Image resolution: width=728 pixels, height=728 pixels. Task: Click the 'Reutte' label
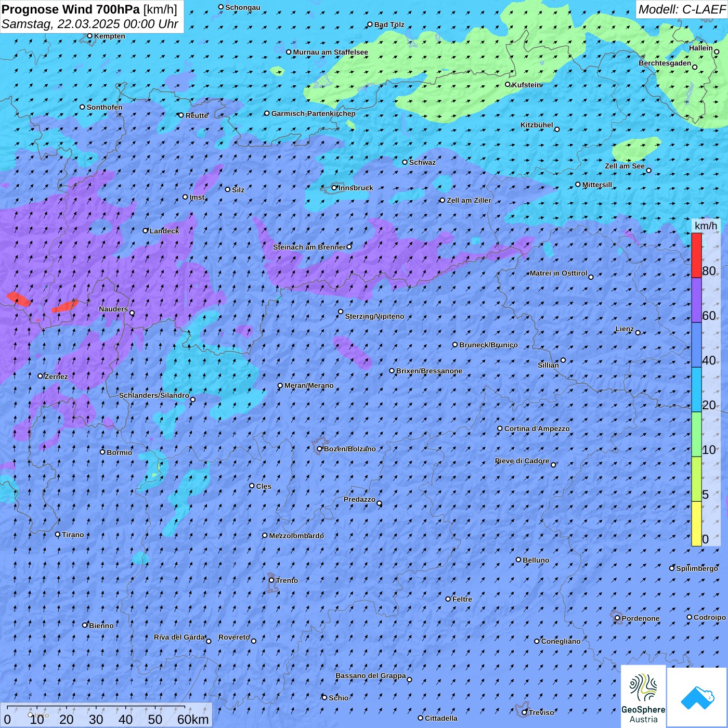pos(197,115)
